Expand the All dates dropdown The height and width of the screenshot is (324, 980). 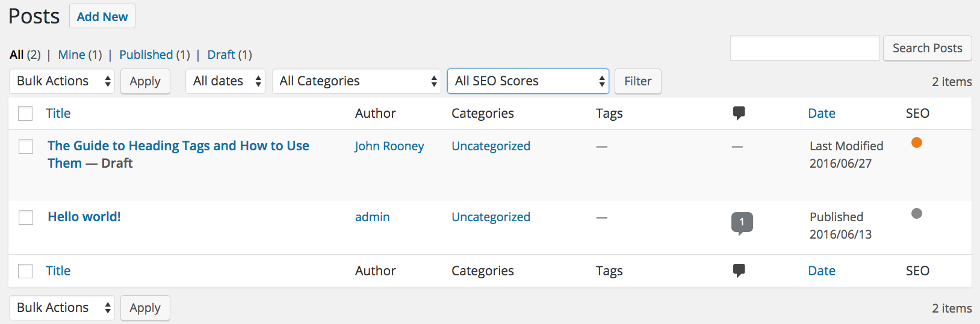pos(225,81)
